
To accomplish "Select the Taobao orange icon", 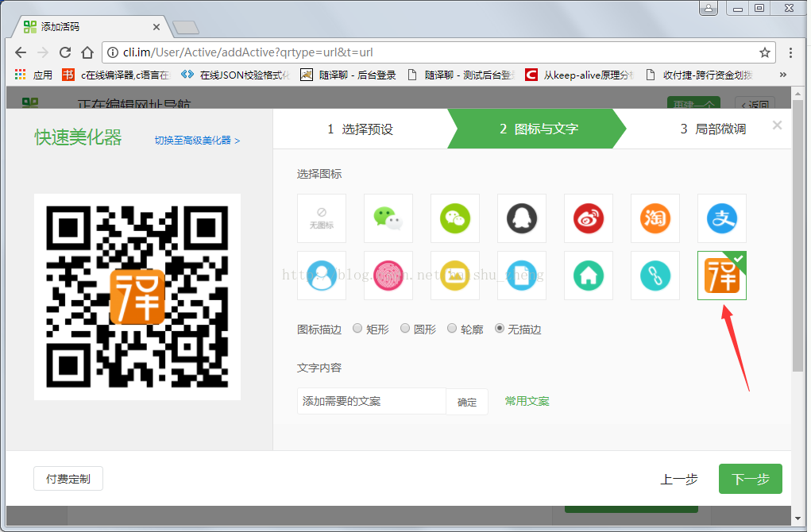I will (x=655, y=218).
